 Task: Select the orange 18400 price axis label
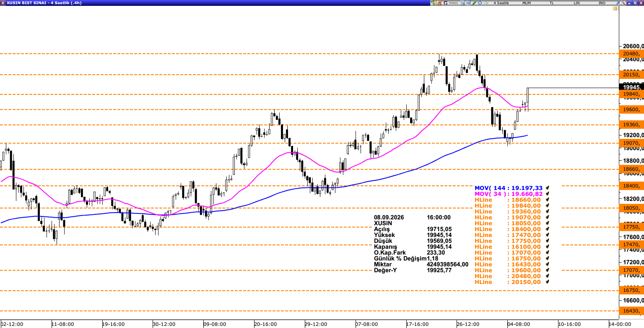point(631,186)
